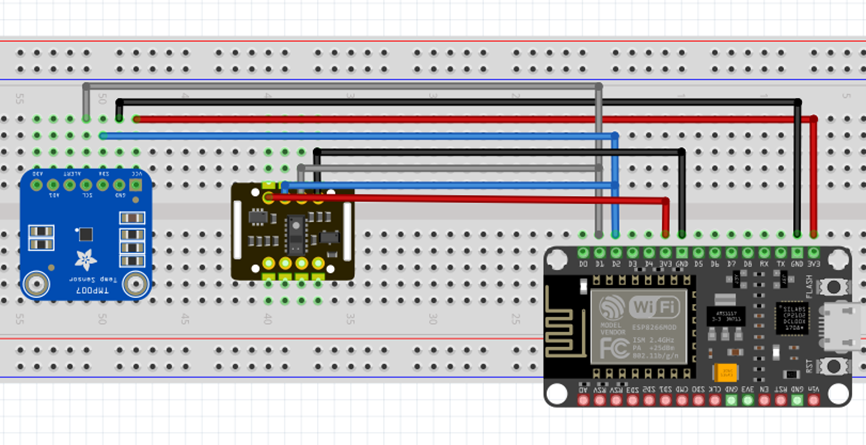The height and width of the screenshot is (445, 866).
Task: Click the D0 pin on the NodeMCU
Action: [x=583, y=253]
